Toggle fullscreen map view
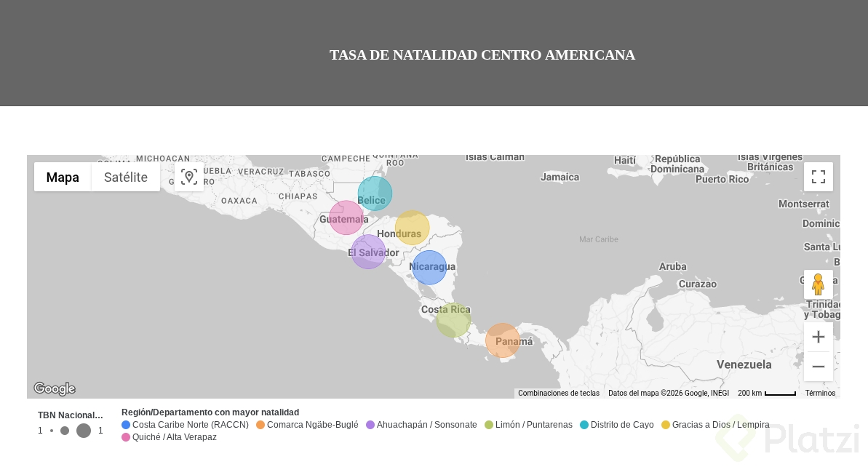This screenshot has height=467, width=868. 819,177
